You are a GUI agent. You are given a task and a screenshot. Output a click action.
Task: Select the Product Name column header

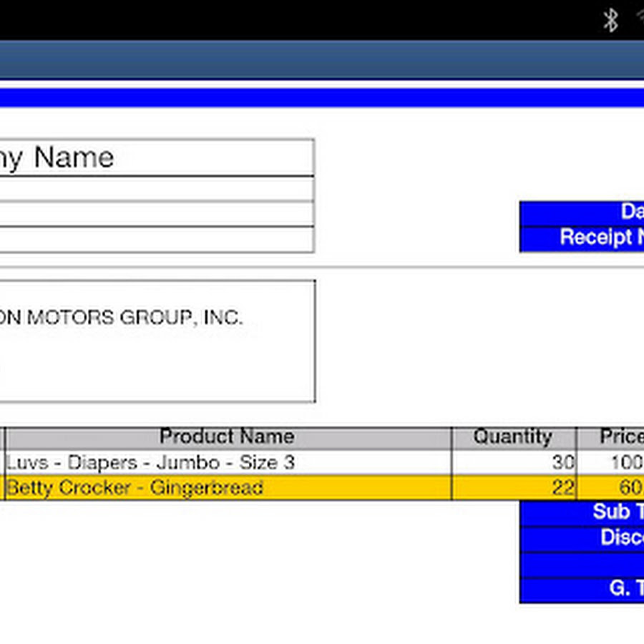pos(228,438)
